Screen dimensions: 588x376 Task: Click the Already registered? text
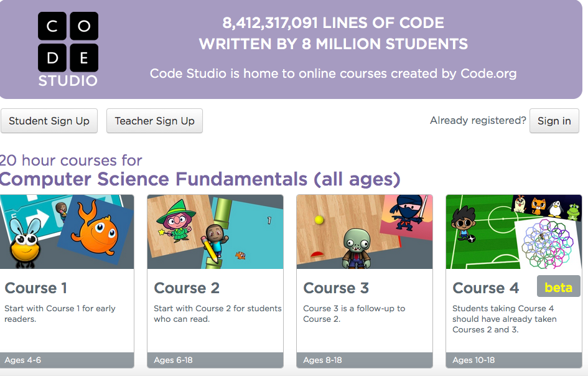[477, 120]
